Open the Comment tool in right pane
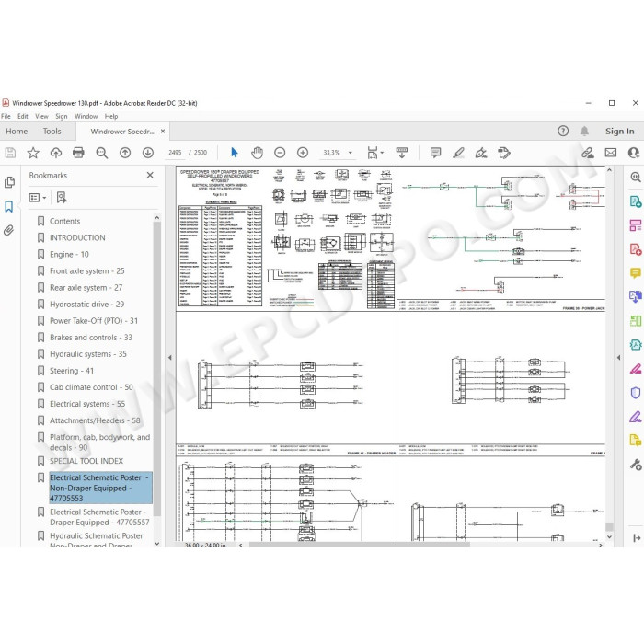Screen dimensions: 644x644 (x=636, y=272)
